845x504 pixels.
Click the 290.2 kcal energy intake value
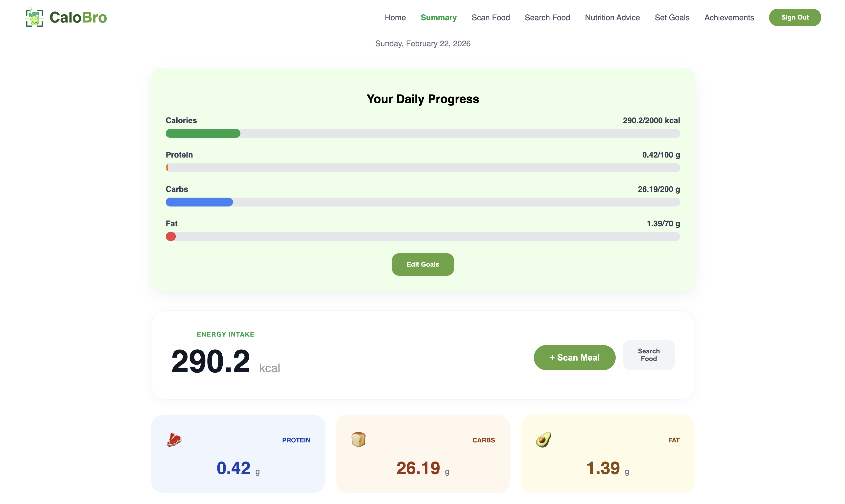click(211, 361)
